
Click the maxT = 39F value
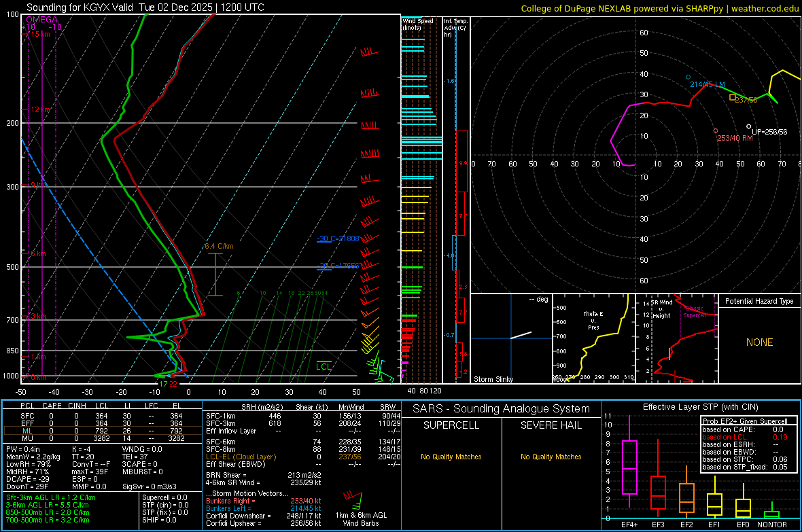(90, 472)
